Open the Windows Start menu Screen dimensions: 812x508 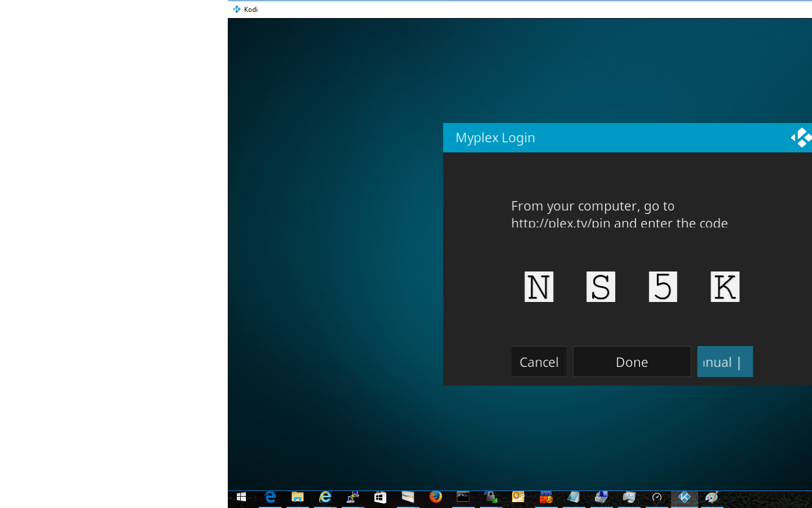pyautogui.click(x=241, y=497)
